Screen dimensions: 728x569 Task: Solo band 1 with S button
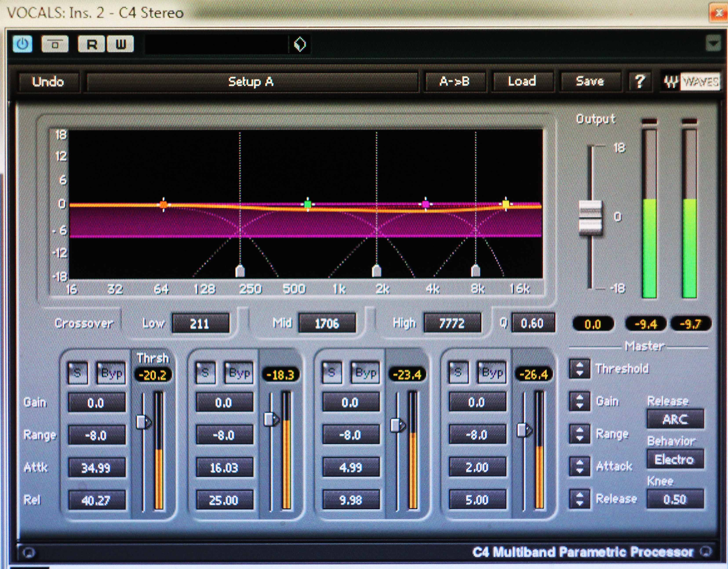click(77, 373)
